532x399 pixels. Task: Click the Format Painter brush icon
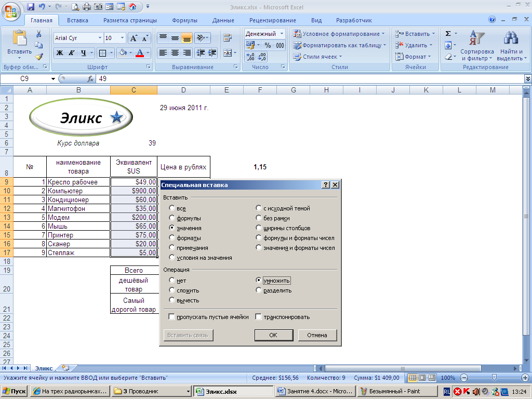click(38, 56)
